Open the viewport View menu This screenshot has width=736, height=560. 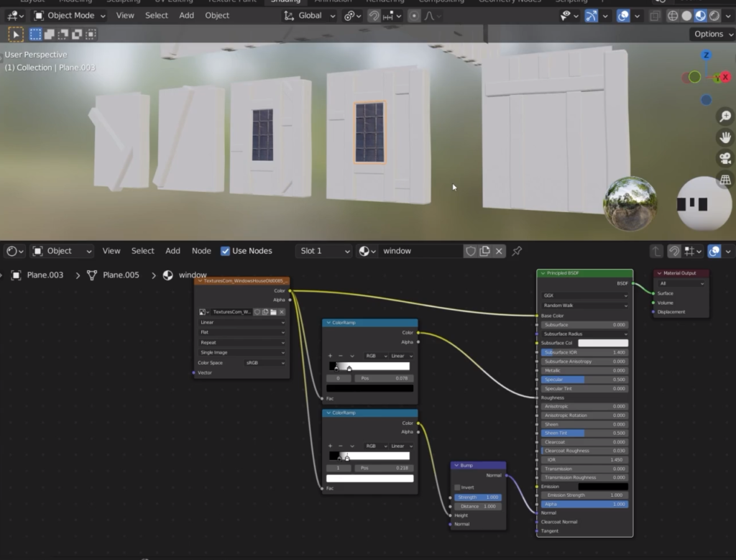pos(125,16)
